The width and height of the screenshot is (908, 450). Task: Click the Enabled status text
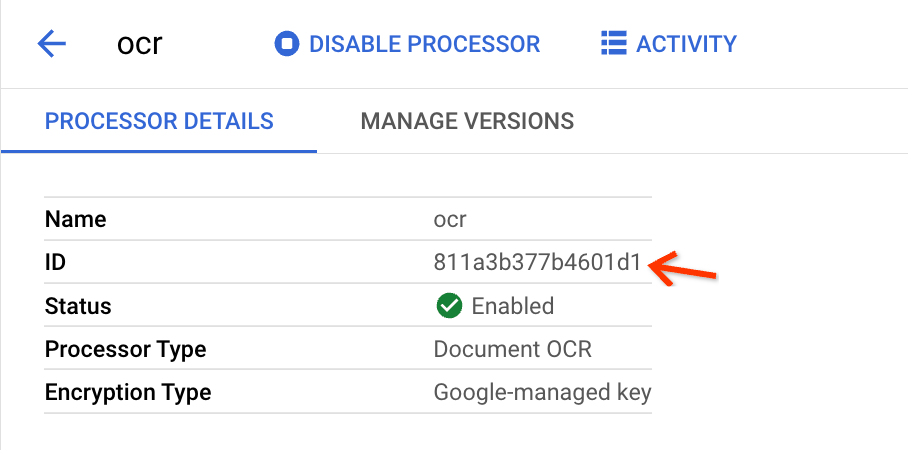(512, 306)
